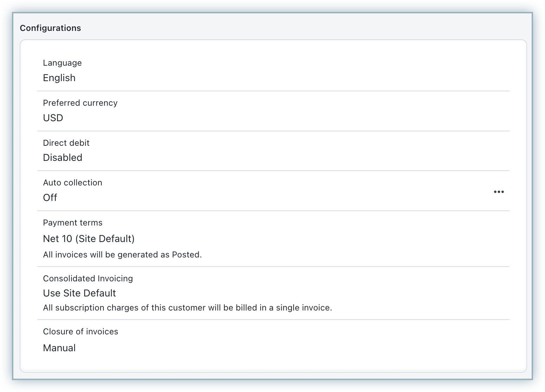Click the Auto collection label
The image size is (545, 392).
click(x=72, y=183)
